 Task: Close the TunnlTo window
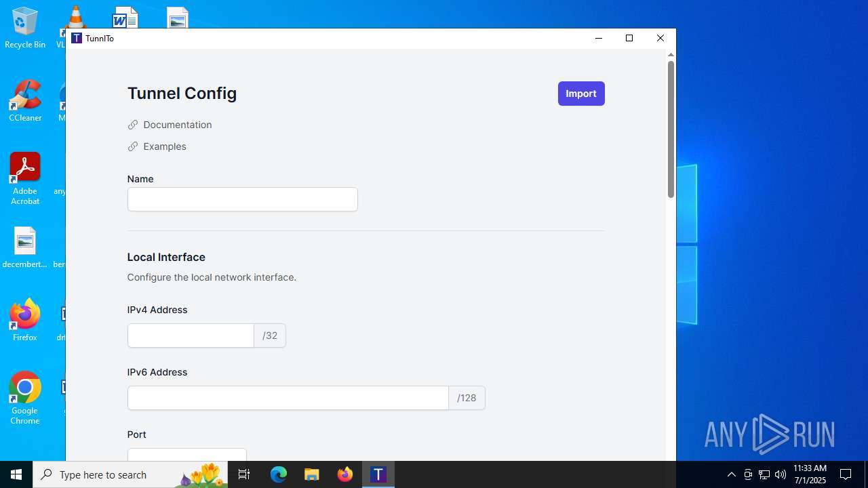pyautogui.click(x=660, y=38)
